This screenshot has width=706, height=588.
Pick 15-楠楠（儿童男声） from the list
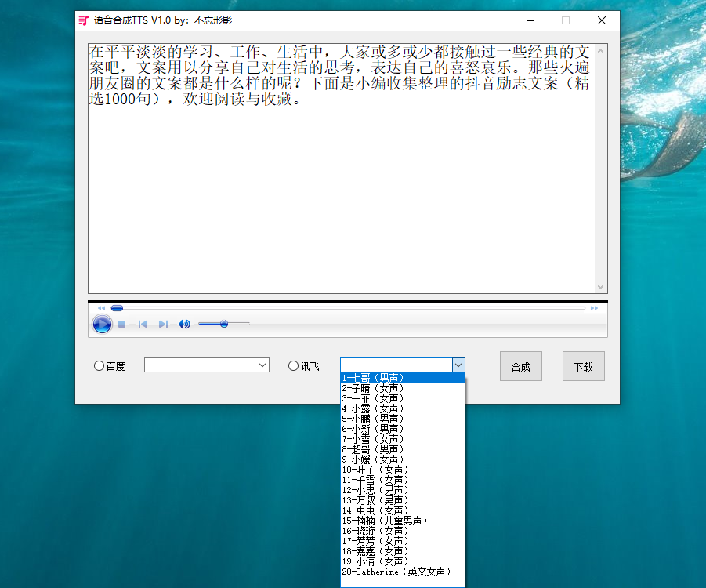tap(385, 521)
